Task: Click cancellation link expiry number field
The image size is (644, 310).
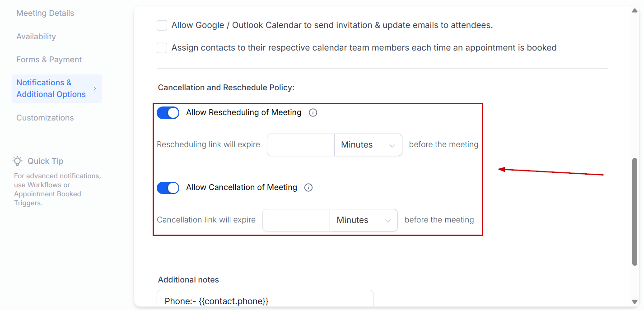Action: (x=296, y=220)
